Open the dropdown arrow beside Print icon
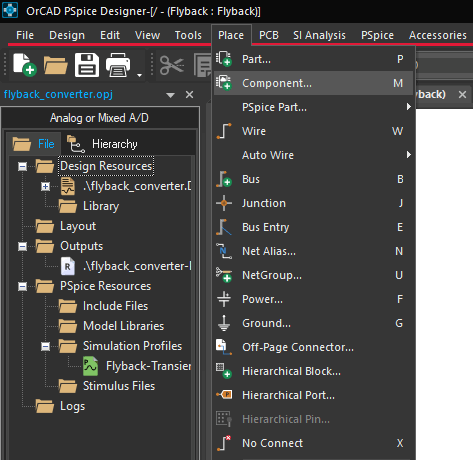The height and width of the screenshot is (460, 473). pyautogui.click(x=139, y=75)
